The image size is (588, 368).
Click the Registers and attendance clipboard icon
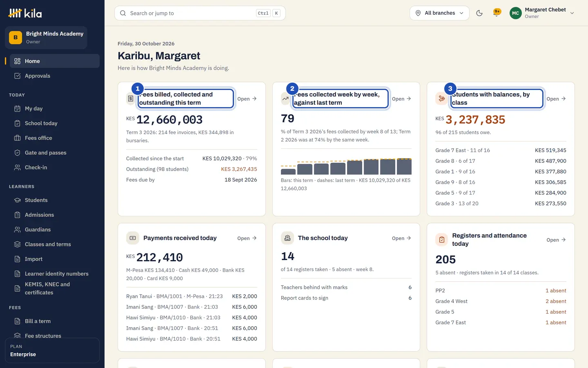[x=441, y=240]
